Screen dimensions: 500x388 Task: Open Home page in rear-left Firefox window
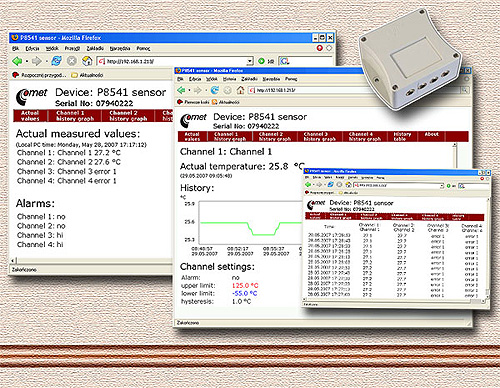(87, 61)
